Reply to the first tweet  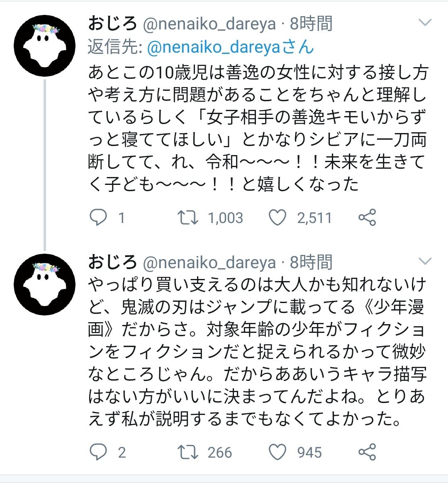98,218
